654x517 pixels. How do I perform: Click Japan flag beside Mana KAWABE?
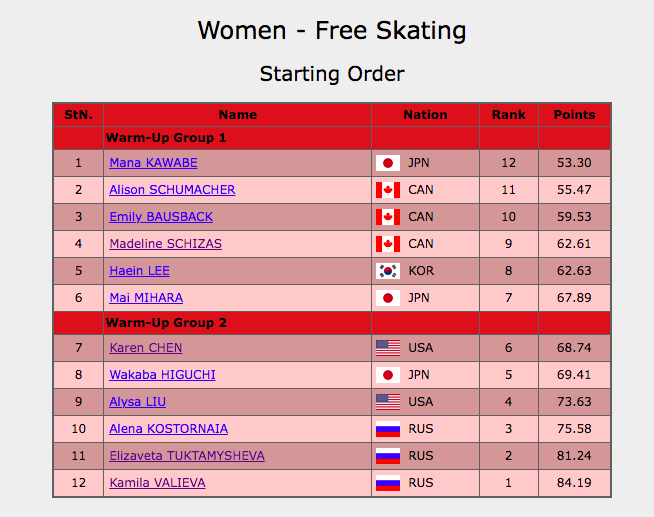click(388, 163)
